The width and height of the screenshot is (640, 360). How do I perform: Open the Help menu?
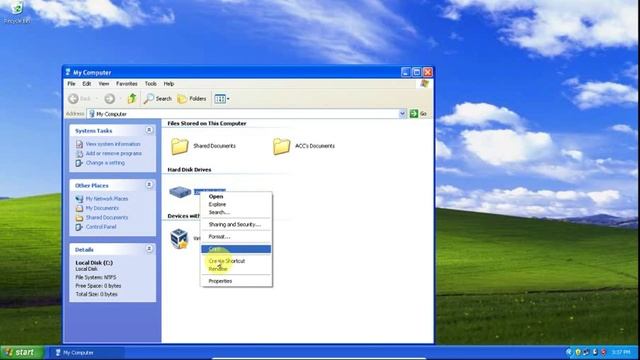pyautogui.click(x=169, y=84)
